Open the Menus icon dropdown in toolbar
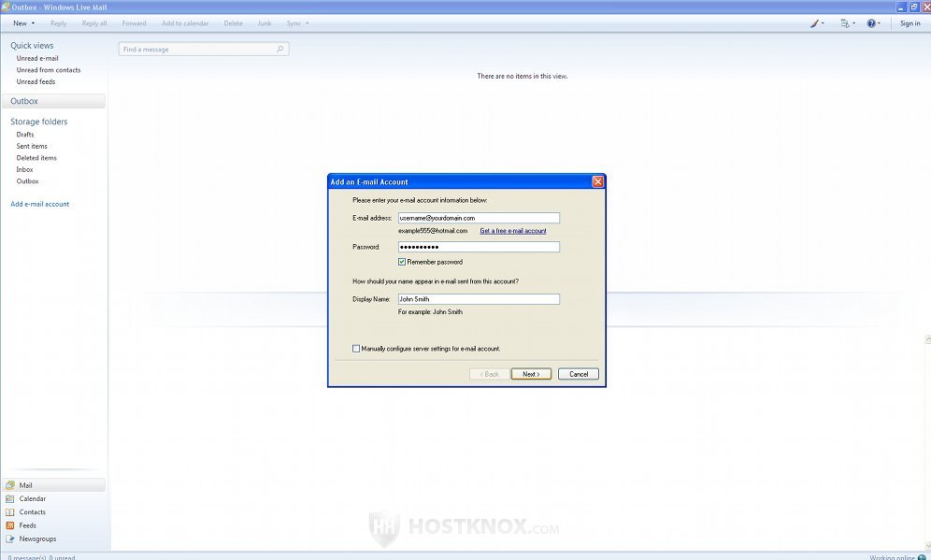The height and width of the screenshot is (560, 931). pyautogui.click(x=847, y=23)
